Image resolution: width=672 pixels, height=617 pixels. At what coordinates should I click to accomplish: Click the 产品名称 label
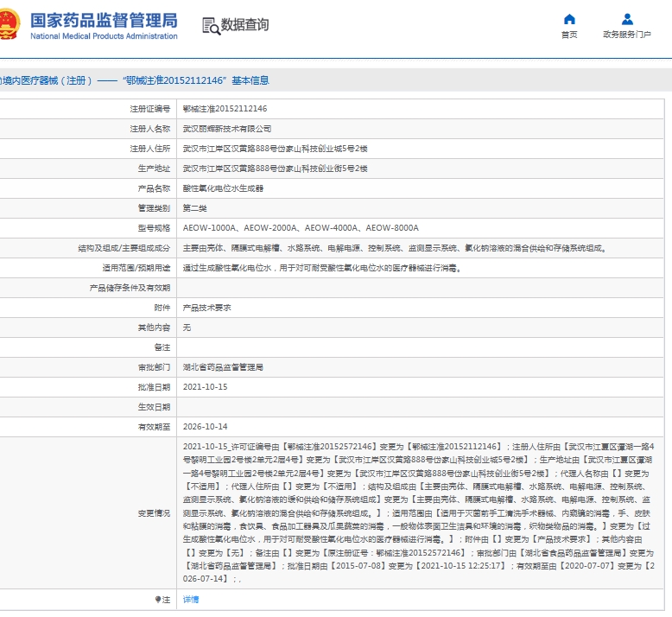154,188
